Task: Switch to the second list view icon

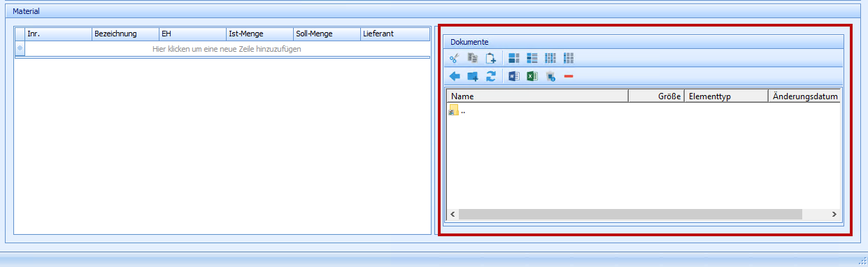Action: coord(532,58)
